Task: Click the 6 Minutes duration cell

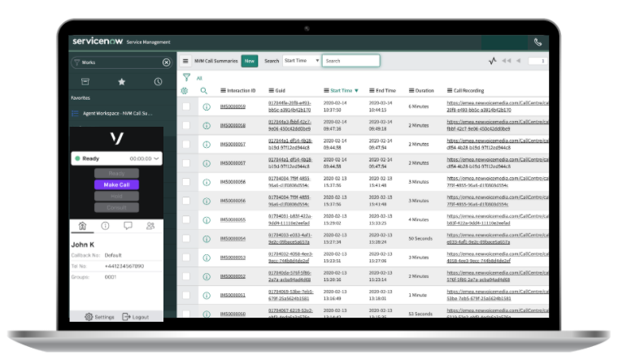Action: tap(419, 106)
